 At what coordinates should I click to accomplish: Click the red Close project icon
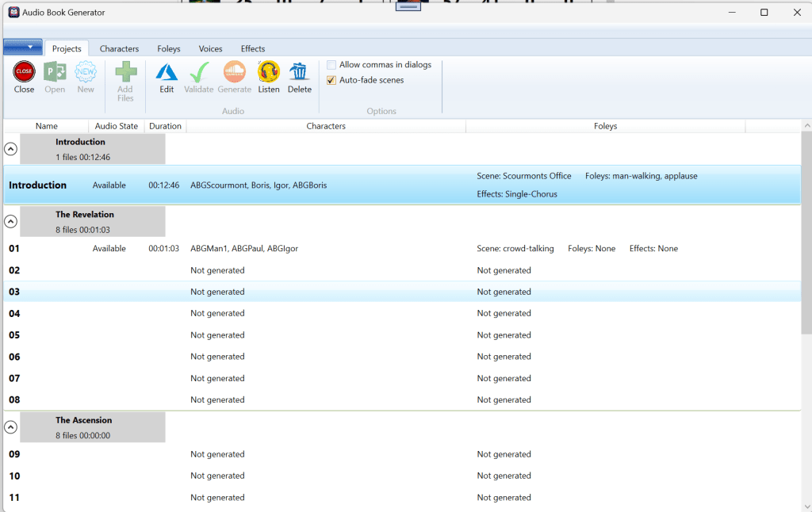coord(24,72)
